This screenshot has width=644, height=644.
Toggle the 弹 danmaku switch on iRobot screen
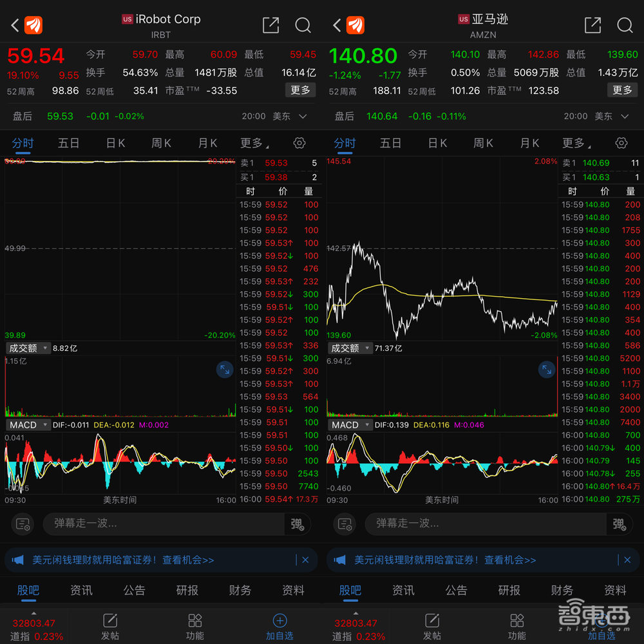(297, 524)
